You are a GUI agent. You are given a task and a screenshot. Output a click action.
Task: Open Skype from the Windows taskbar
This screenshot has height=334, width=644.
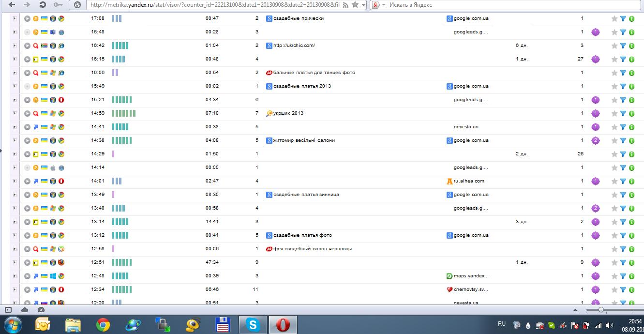[253, 324]
